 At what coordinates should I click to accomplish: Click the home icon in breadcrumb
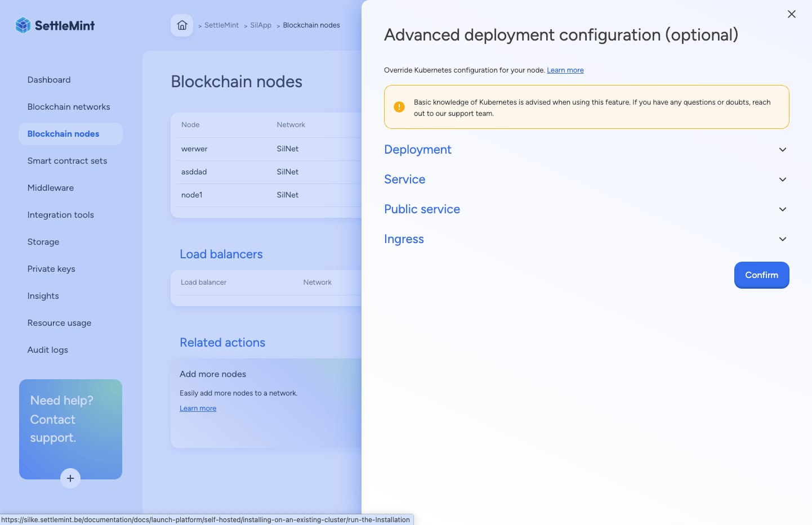coord(182,25)
